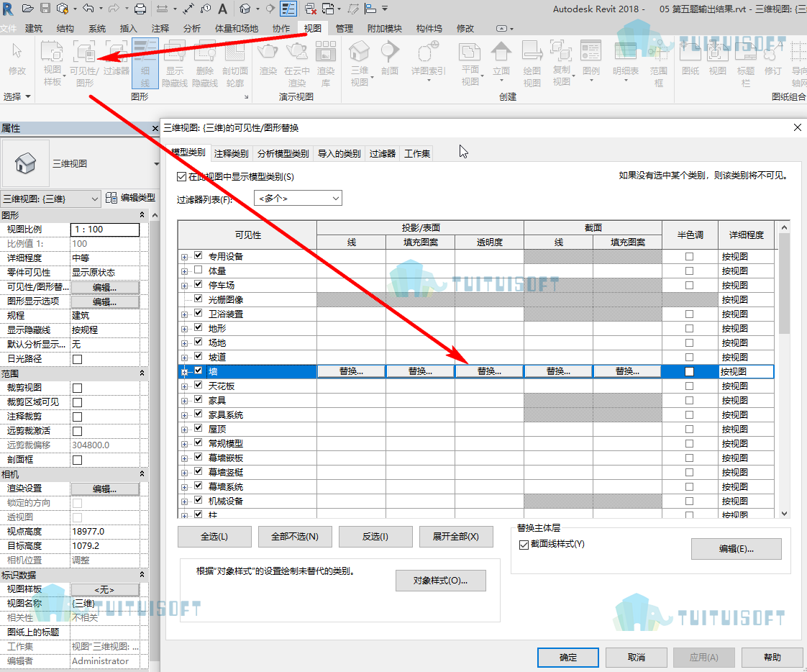Click 明细表 ribbon tool

click(626, 59)
